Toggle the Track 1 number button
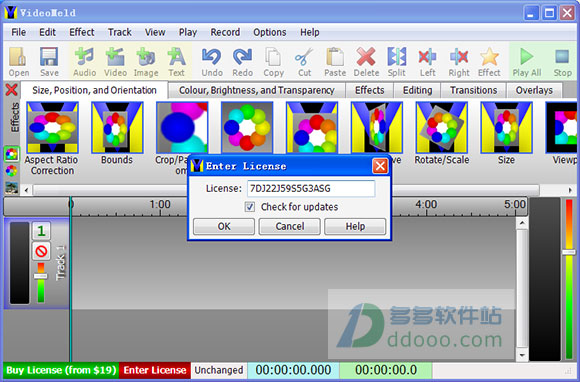 click(x=41, y=231)
